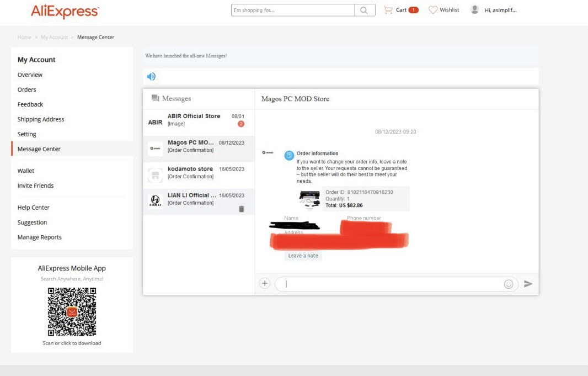588x376 pixels.
Task: Open LIAN LI Official conversation
Action: point(199,201)
